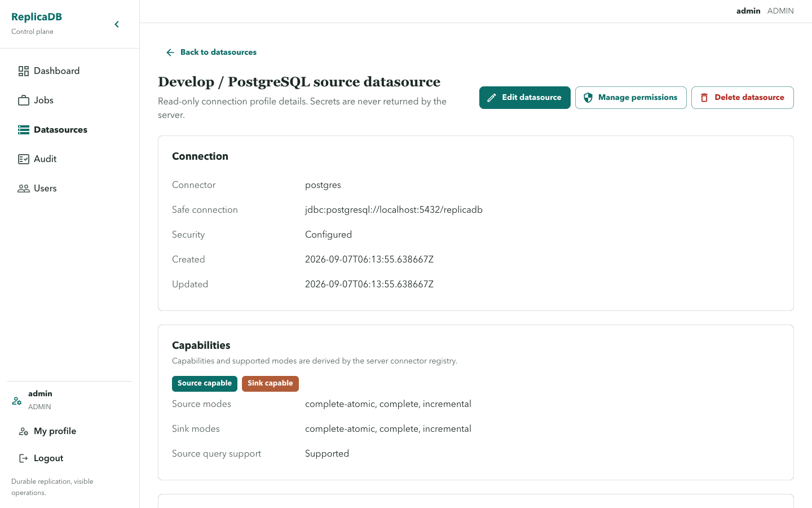Click the Security Configured value
The height and width of the screenshot is (508, 812).
tap(328, 235)
